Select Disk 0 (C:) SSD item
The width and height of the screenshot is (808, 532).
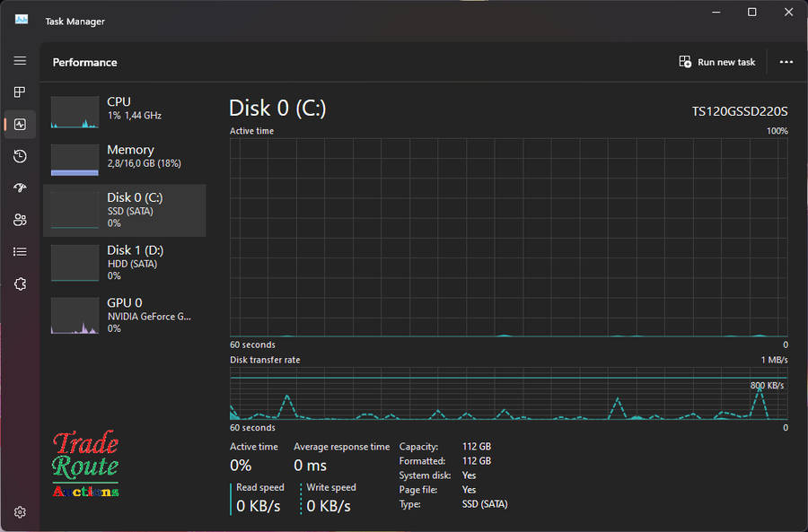125,210
